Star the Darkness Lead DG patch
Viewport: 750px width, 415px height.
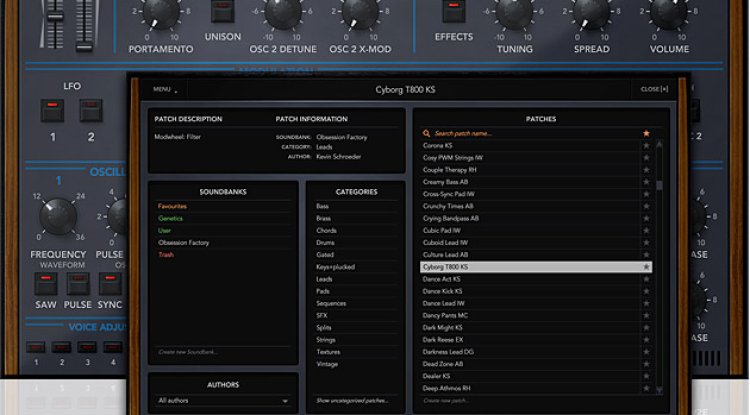pos(646,352)
